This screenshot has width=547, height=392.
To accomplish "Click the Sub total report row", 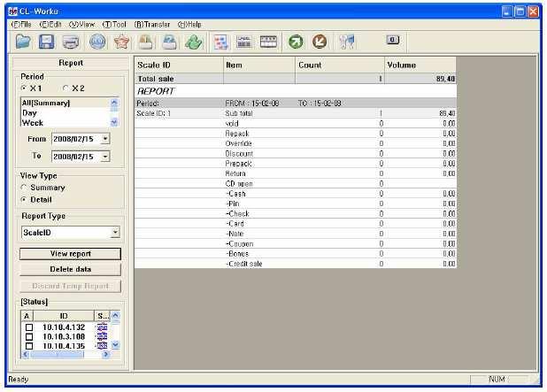I will pyautogui.click(x=295, y=113).
